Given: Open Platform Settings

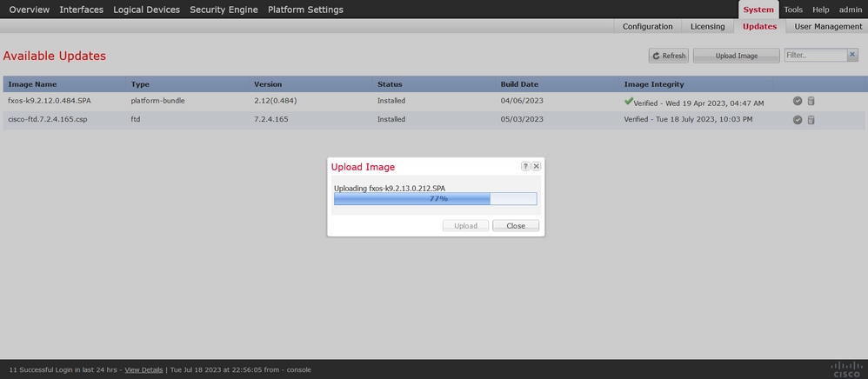Looking at the screenshot, I should 305,10.
